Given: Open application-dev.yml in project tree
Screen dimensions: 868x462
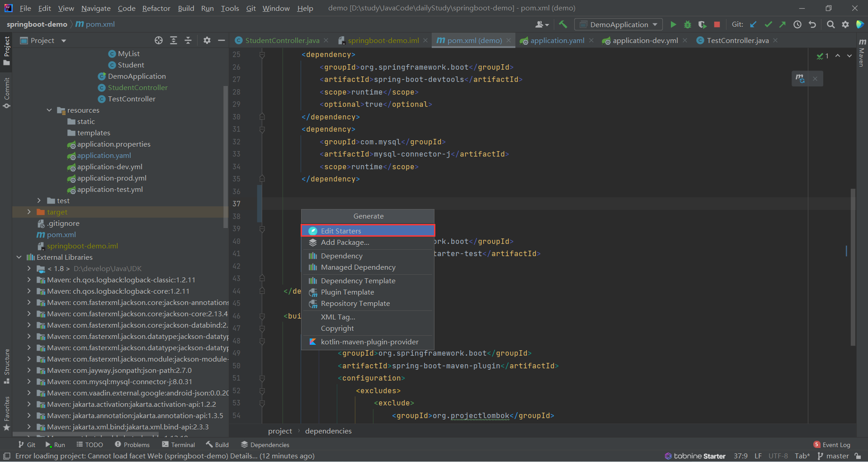Looking at the screenshot, I should 109,167.
